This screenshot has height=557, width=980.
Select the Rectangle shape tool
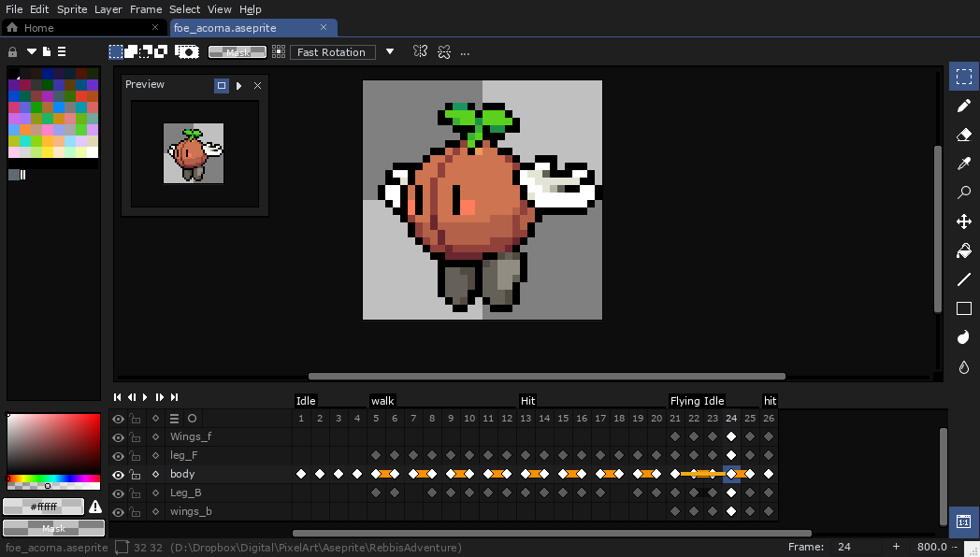tap(964, 308)
